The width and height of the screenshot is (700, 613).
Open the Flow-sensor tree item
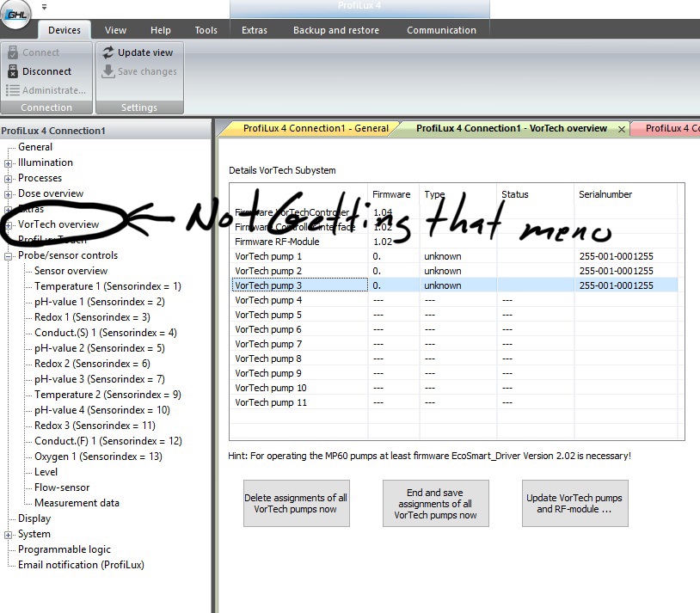coord(62,487)
